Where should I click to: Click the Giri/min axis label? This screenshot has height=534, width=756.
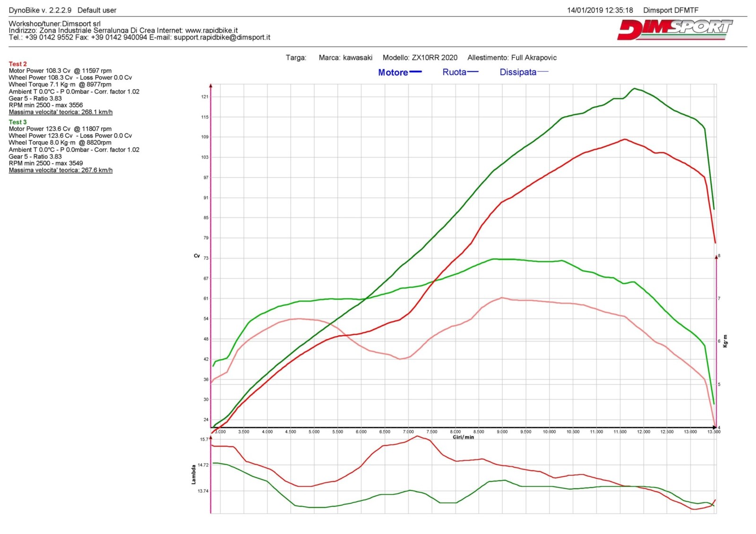click(463, 437)
